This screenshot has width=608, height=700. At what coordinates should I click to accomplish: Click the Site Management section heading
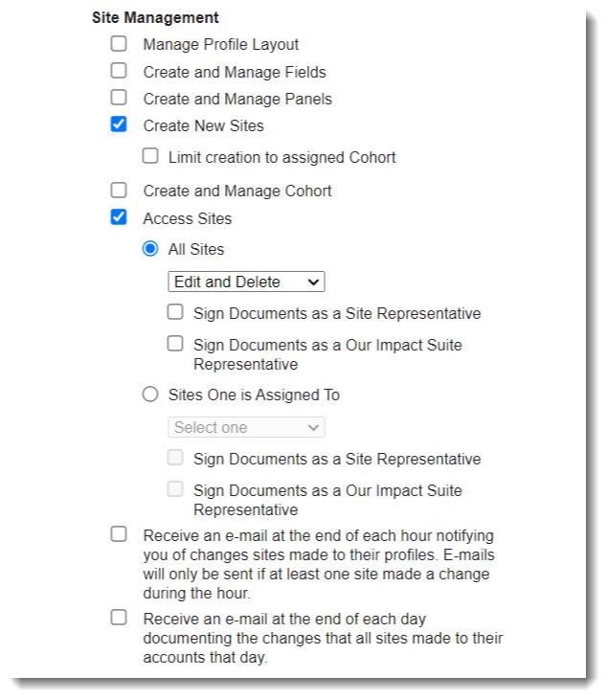coord(155,17)
